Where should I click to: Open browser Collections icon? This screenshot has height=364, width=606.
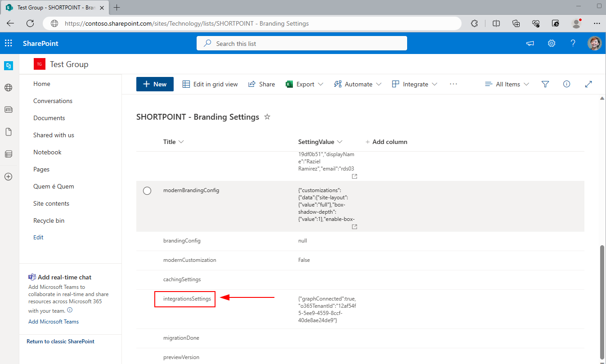click(516, 23)
